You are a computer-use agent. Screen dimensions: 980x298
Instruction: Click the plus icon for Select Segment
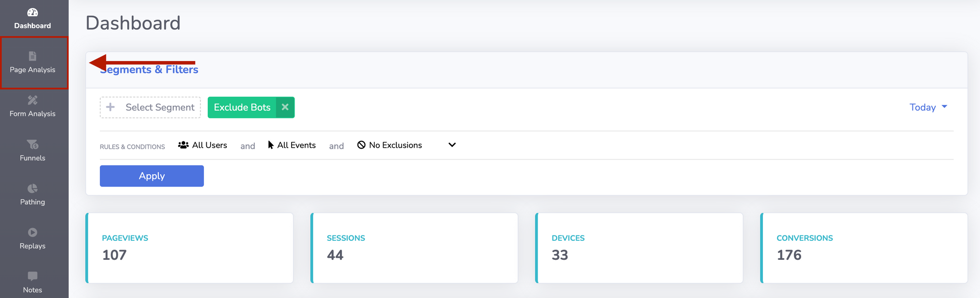[x=111, y=107]
